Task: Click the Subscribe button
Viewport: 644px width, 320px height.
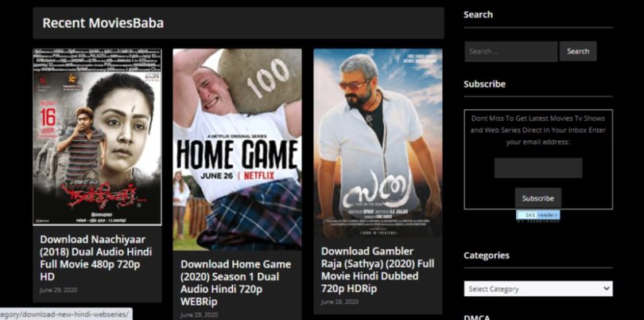Action: [x=538, y=198]
